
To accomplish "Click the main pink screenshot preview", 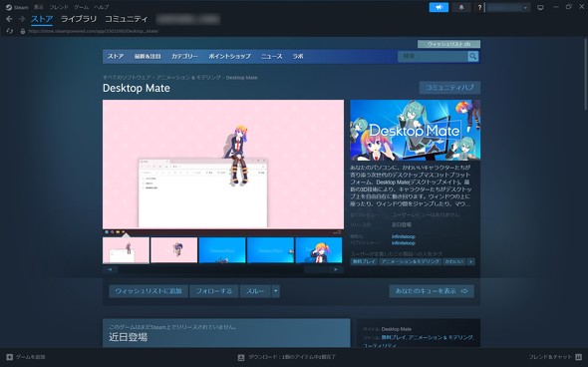I will (223, 167).
